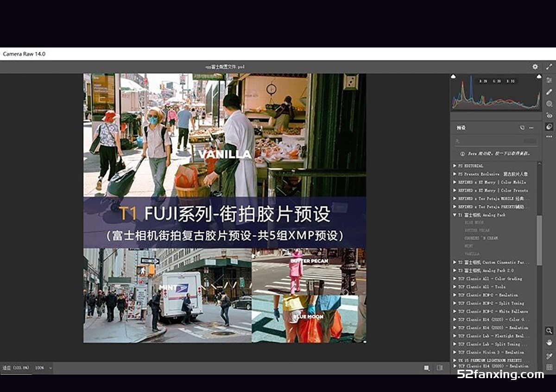Expand REFINED x Tec Petaja MOBILE group
The height and width of the screenshot is (392, 556).
click(x=455, y=198)
